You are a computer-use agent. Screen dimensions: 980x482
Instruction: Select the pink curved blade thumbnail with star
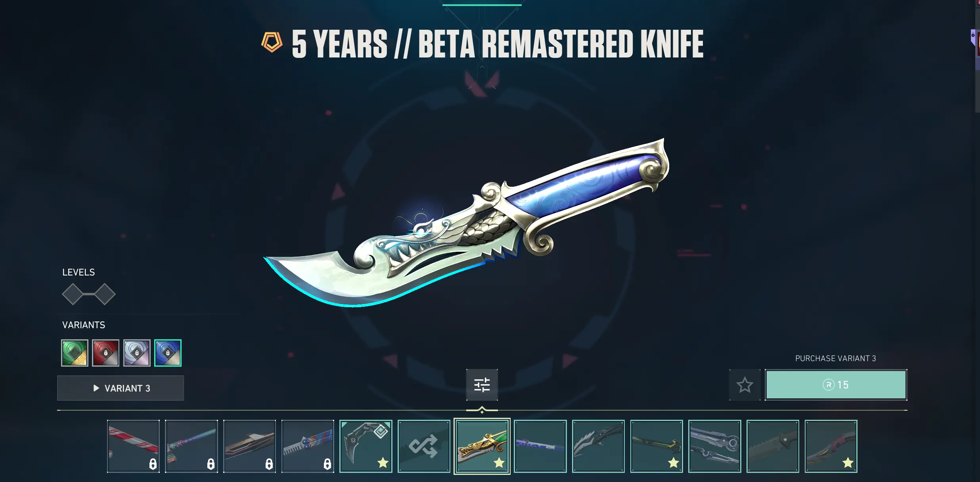pyautogui.click(x=831, y=446)
